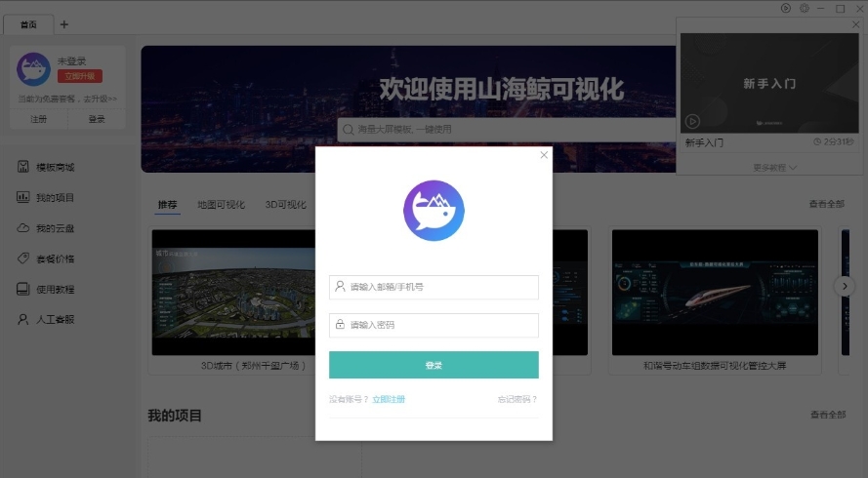
Task: Click 查看全部 beside 我的项目 heading
Action: pyautogui.click(x=828, y=415)
